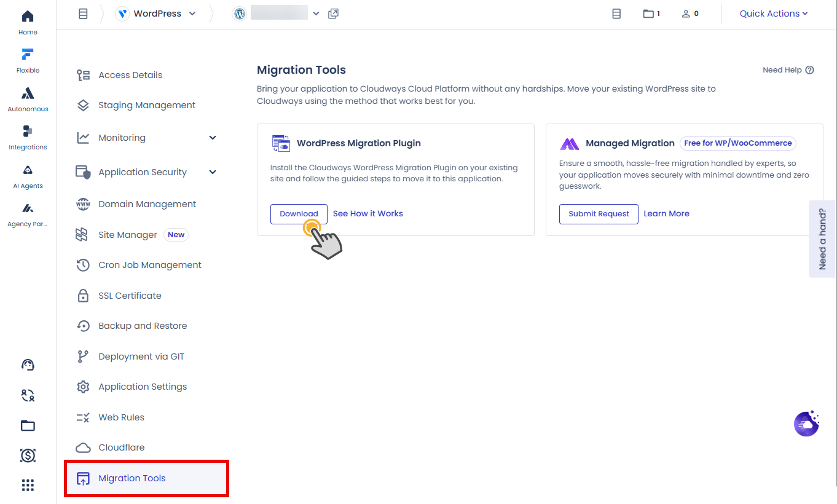Screen dimensions: 837x504
Task: Open the Need a hand? side tab
Action: [822, 239]
